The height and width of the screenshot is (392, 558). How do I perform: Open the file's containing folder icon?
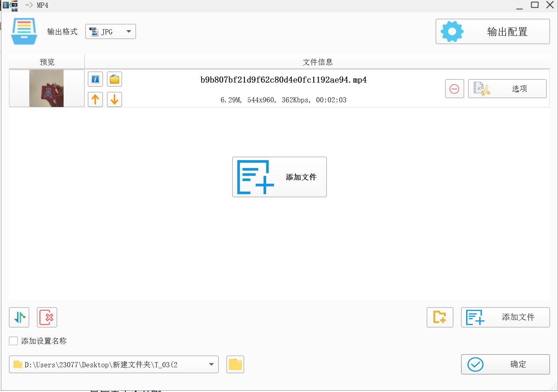coord(114,79)
